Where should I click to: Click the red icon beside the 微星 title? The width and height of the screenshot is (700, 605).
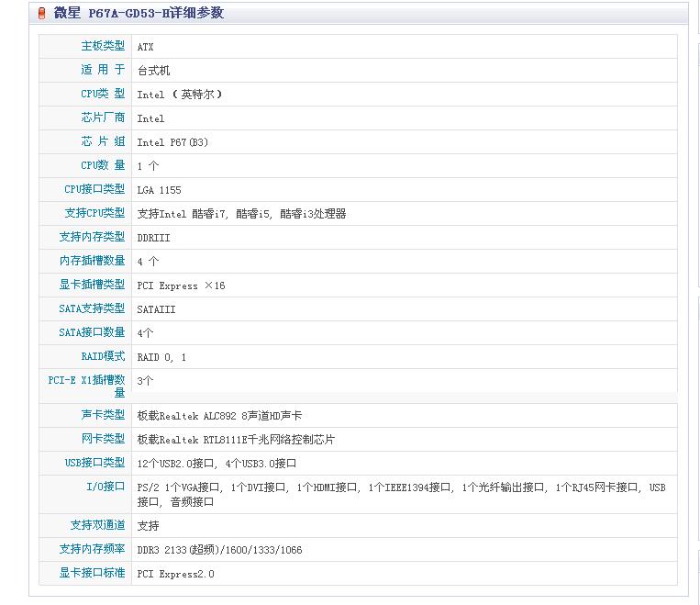[41, 14]
